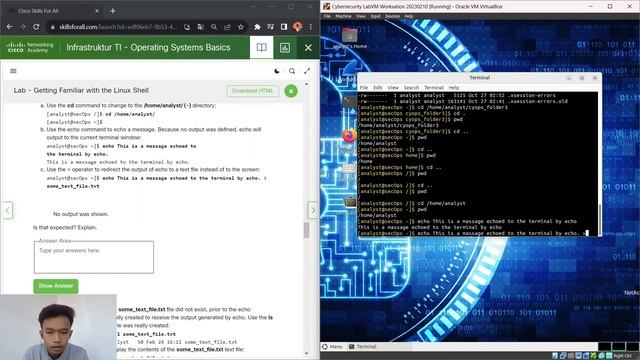This screenshot has height=360, width=640.
Task: Close the course with the X in header
Action: tap(308, 47)
